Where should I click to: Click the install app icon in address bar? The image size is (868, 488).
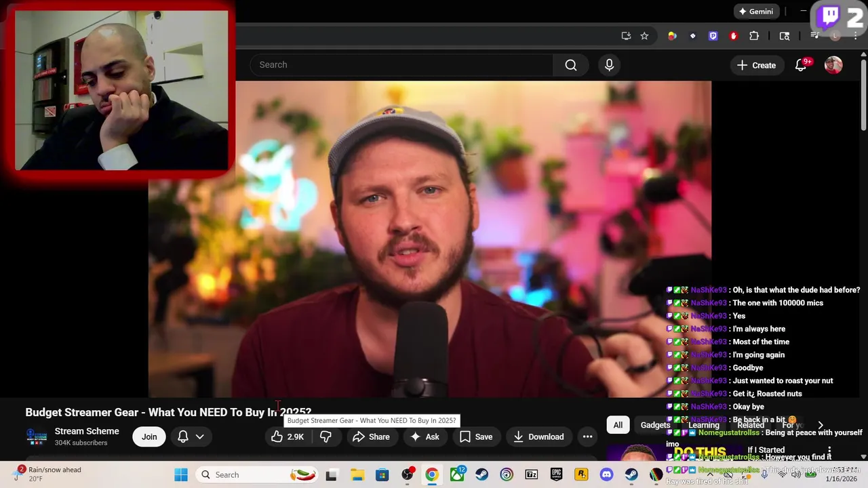(x=626, y=36)
